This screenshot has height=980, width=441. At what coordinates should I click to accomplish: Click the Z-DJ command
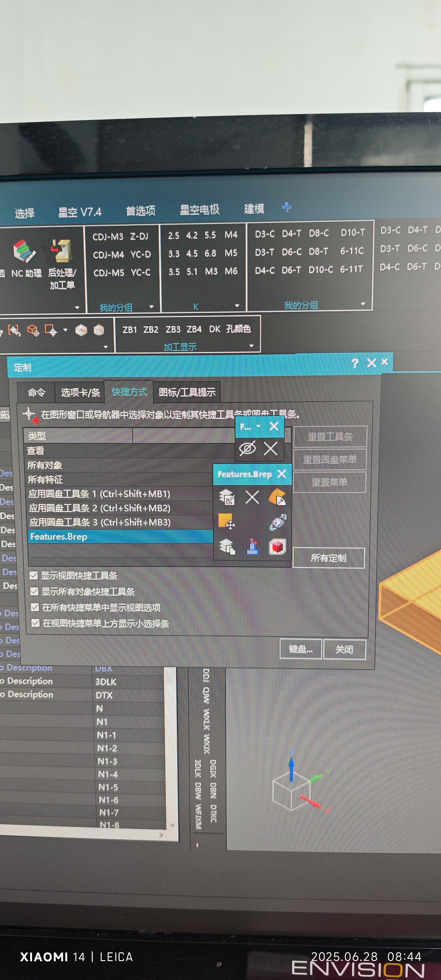[x=139, y=236]
